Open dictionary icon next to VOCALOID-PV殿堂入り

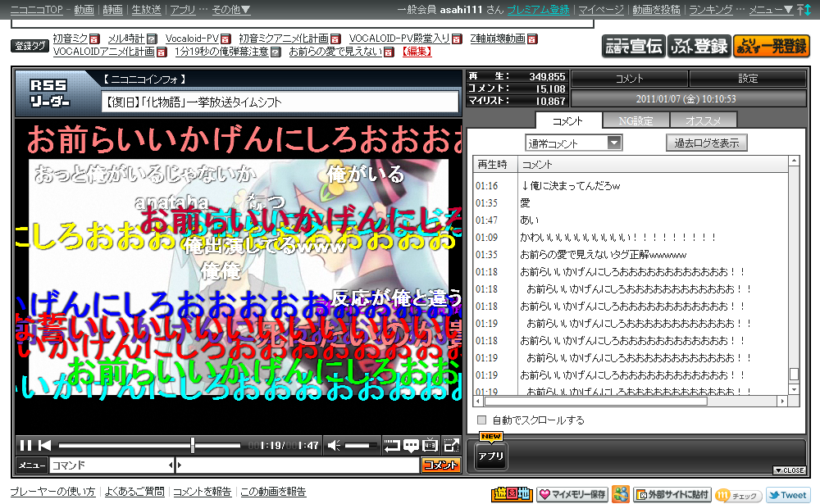(x=457, y=39)
